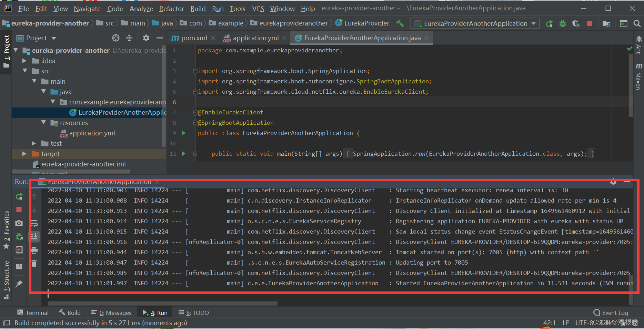The image size is (644, 329).
Task: Open the TODO tool window
Action: pyautogui.click(x=194, y=312)
